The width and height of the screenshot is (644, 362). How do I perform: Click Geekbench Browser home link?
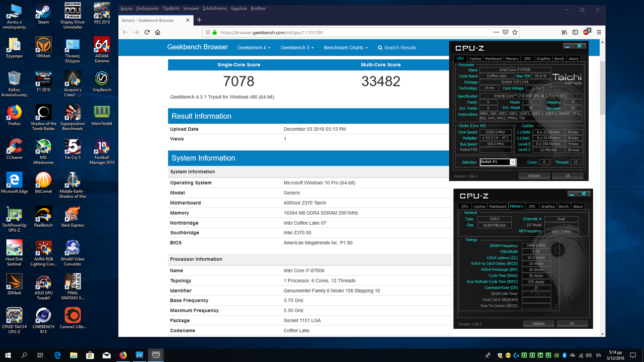pos(198,47)
